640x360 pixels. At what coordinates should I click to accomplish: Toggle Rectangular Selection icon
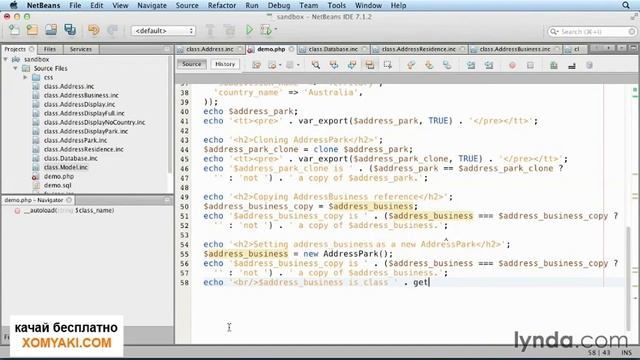point(388,65)
